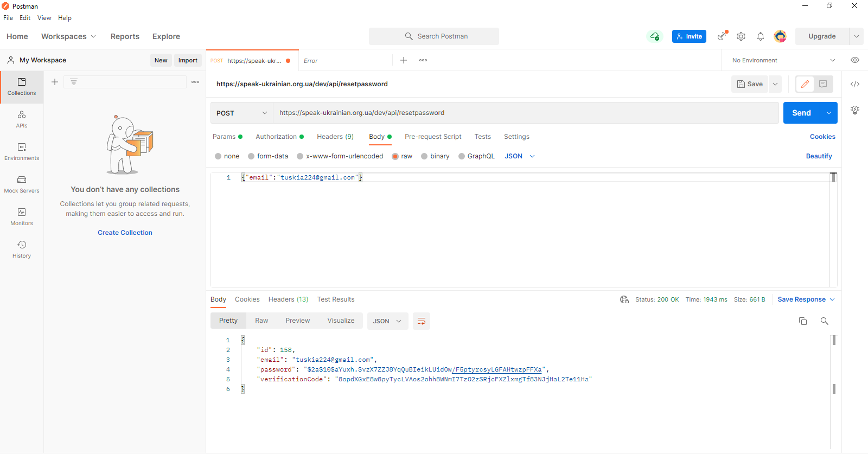Image resolution: width=868 pixels, height=454 pixels.
Task: Switch to comments mode icon
Action: pyautogui.click(x=823, y=84)
